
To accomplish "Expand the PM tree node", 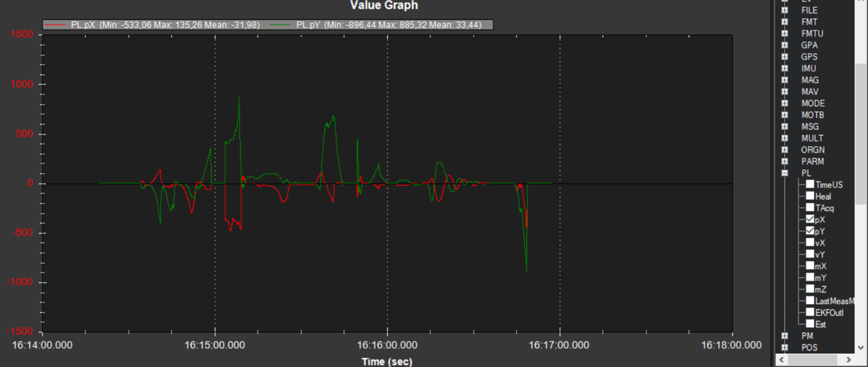I will pyautogui.click(x=784, y=336).
